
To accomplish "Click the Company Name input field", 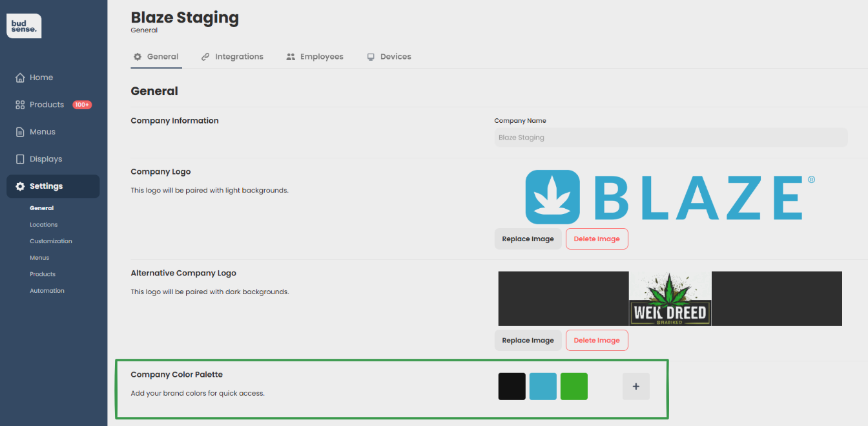I will [671, 137].
